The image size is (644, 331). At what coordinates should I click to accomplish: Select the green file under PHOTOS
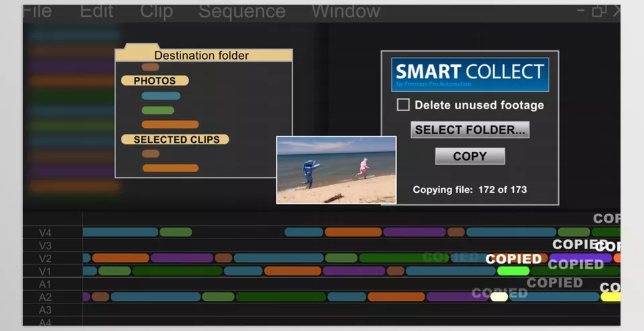click(158, 110)
